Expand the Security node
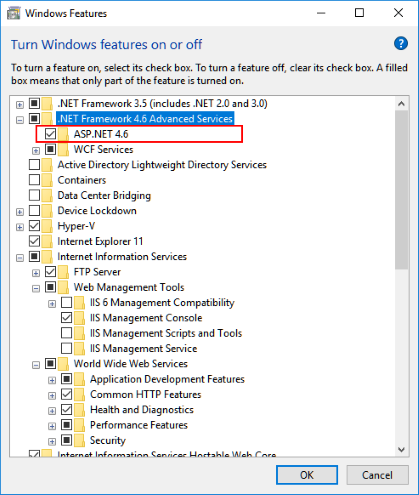Screen dimensions: 419x495 (x=52, y=442)
